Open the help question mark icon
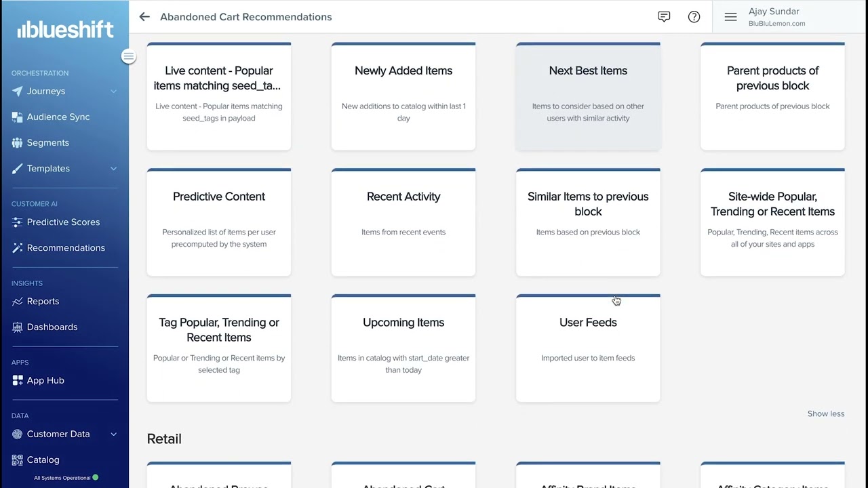This screenshot has height=488, width=868. tap(694, 17)
